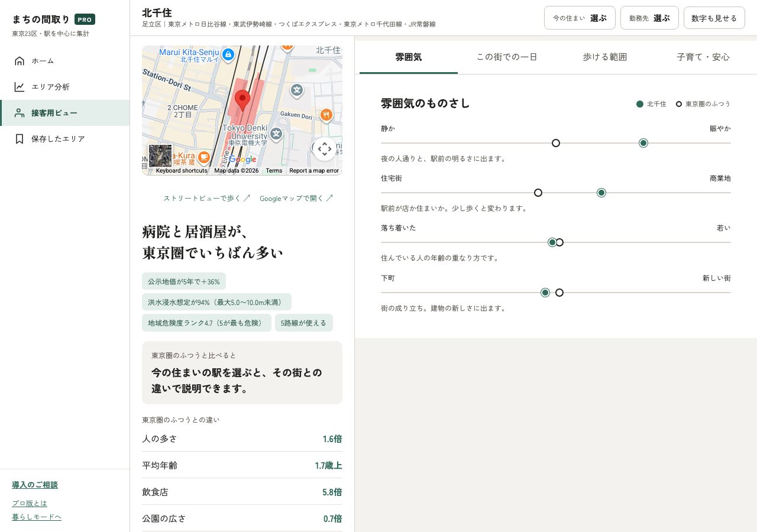Open 導入のご相談 link

point(35,485)
